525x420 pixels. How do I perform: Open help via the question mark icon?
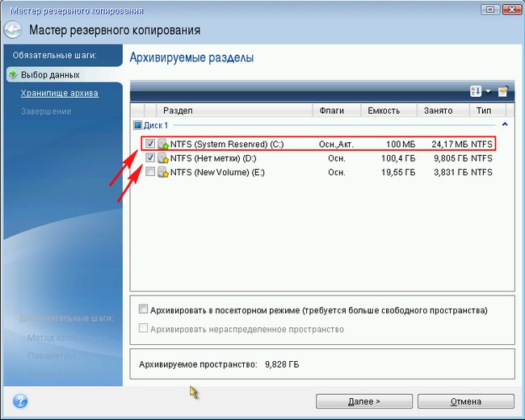[20, 401]
